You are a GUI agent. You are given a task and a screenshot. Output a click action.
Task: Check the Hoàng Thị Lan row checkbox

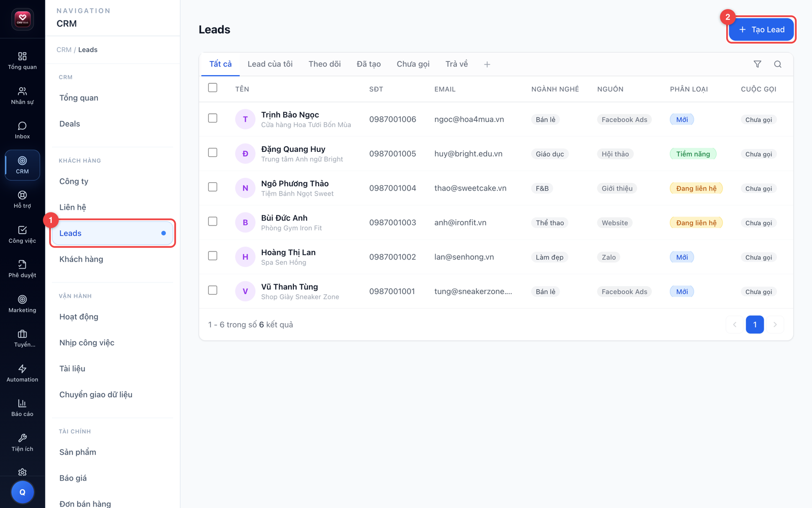[213, 256]
